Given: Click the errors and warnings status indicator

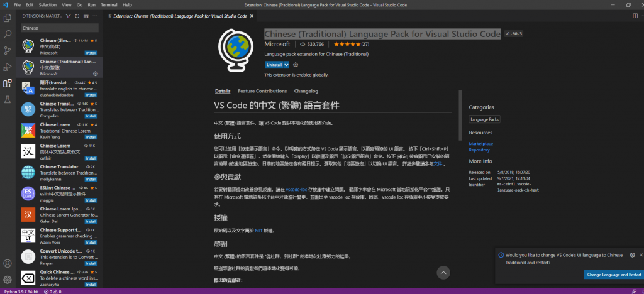Looking at the screenshot, I should coord(53,291).
